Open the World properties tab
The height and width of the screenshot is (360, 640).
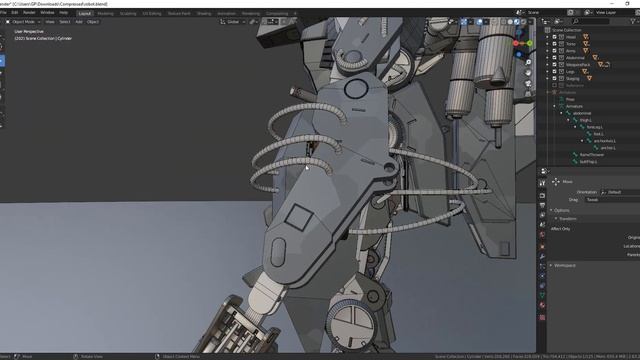pyautogui.click(x=542, y=235)
